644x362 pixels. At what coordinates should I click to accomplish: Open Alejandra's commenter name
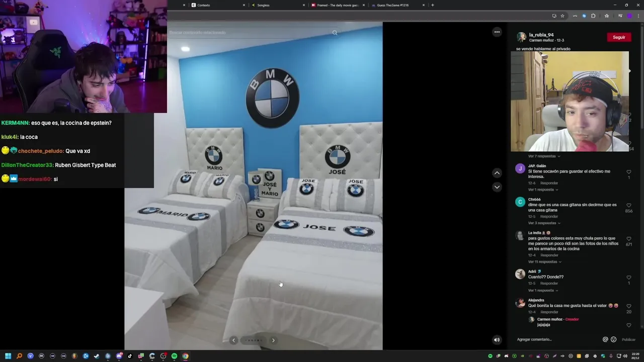pyautogui.click(x=536, y=300)
